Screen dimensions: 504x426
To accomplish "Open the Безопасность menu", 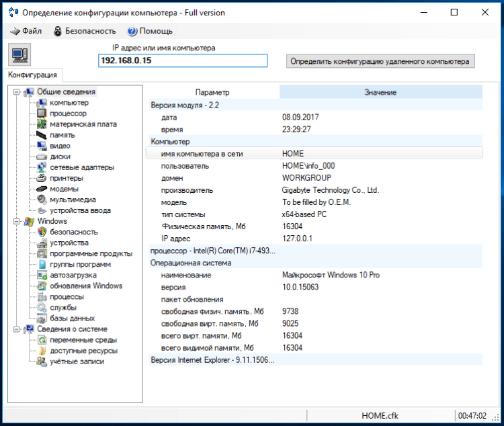I will [x=84, y=31].
